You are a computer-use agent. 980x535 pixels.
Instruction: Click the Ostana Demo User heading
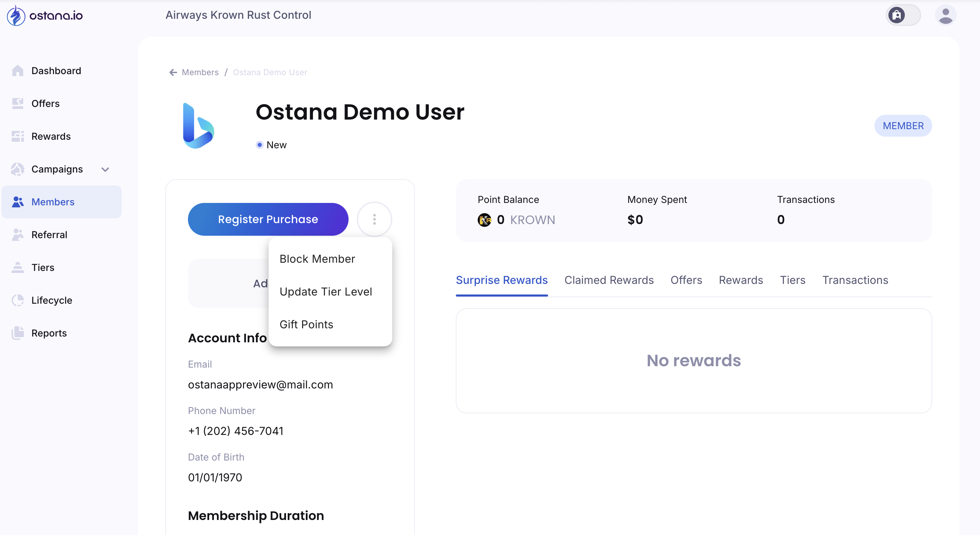[360, 112]
